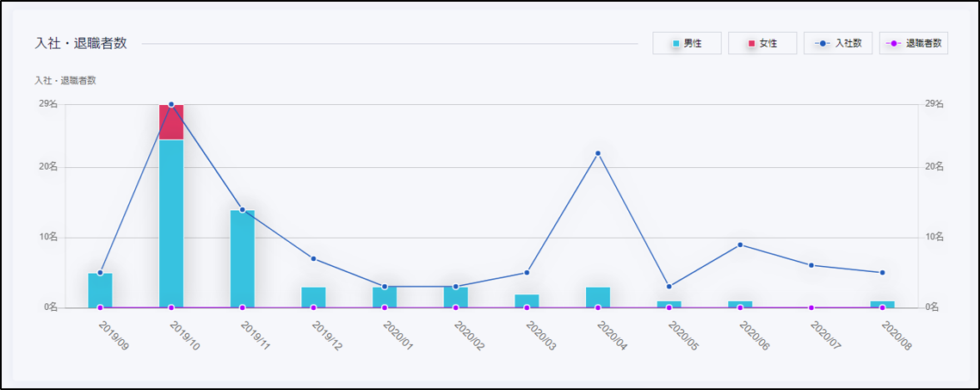Pick the 入社数 data point at 2020/03
Viewport: 980px width, 390px height.
[527, 273]
